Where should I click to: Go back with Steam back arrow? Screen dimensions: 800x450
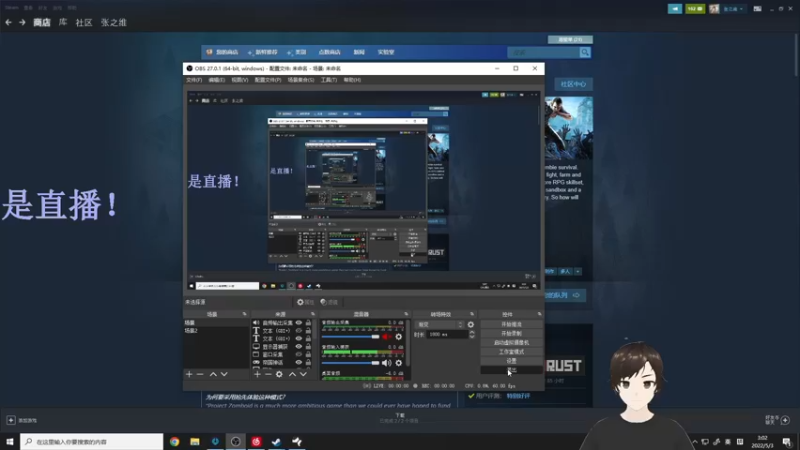[9, 22]
